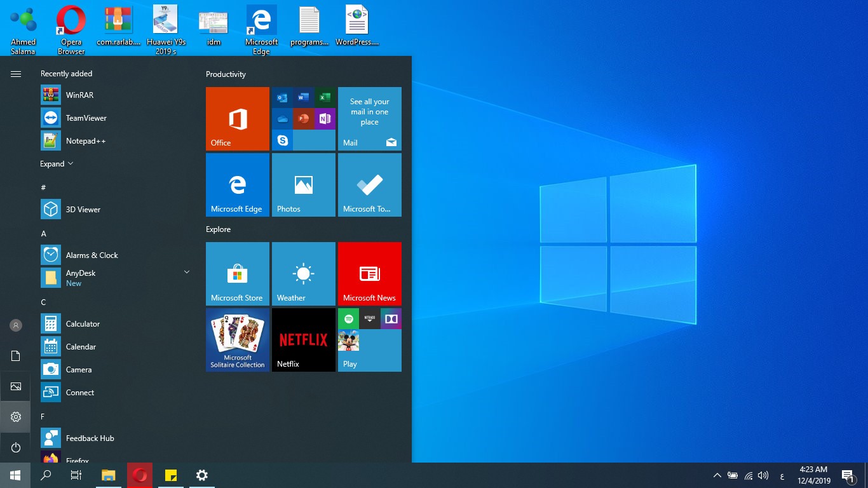Open Calendar from the app list
This screenshot has width=868, height=488.
pyautogui.click(x=116, y=347)
